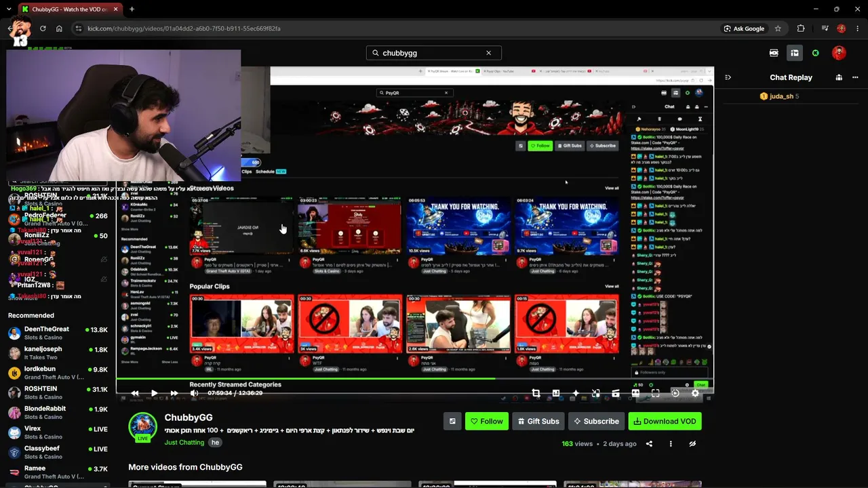Select top gifter juda_sh
Image resolution: width=868 pixels, height=488 pixels.
pyautogui.click(x=781, y=96)
